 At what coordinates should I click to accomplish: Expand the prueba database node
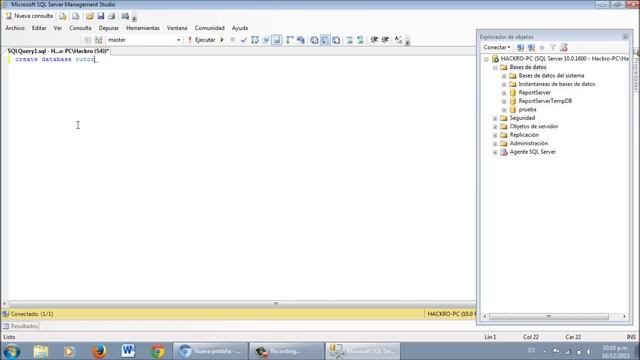[504, 110]
